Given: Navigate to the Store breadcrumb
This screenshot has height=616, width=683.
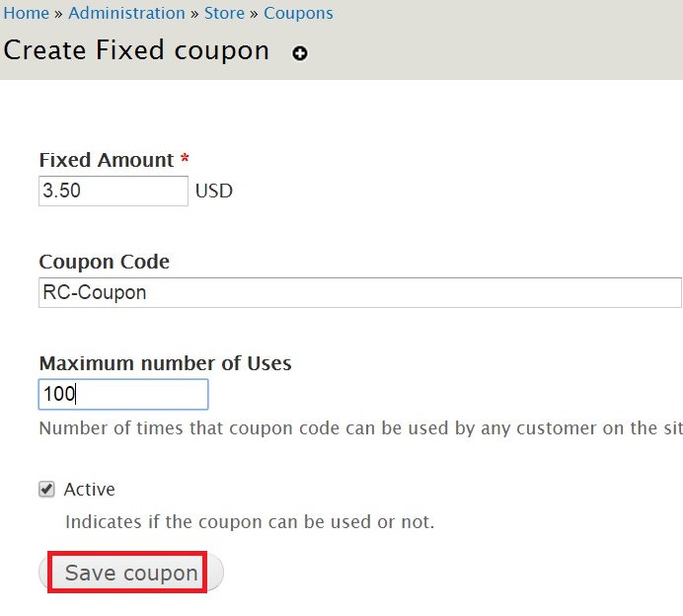Looking at the screenshot, I should [x=224, y=13].
